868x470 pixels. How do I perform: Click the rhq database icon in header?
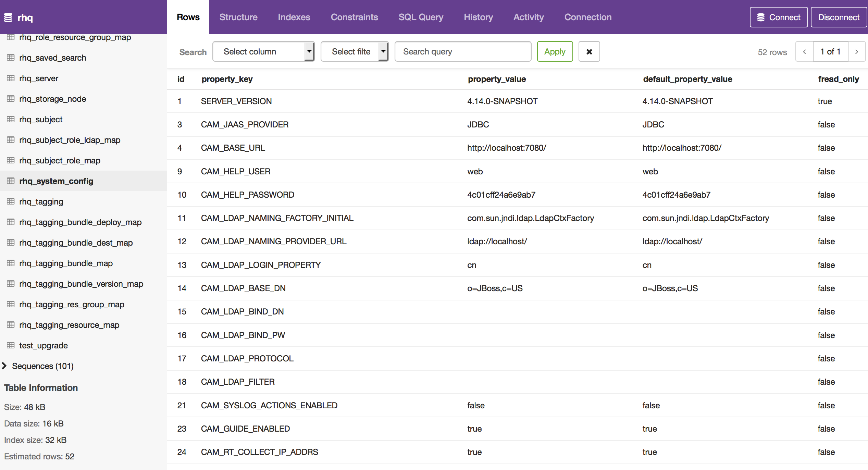point(8,17)
